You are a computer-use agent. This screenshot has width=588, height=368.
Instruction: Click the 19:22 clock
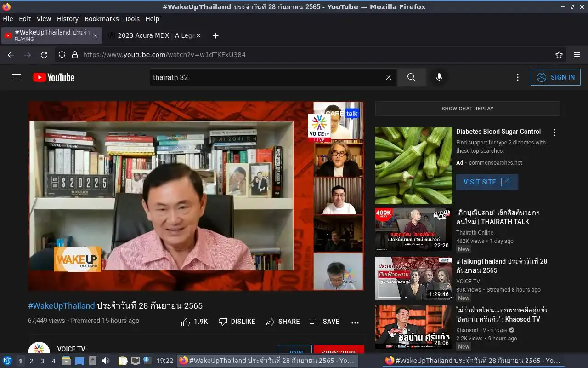click(x=165, y=361)
